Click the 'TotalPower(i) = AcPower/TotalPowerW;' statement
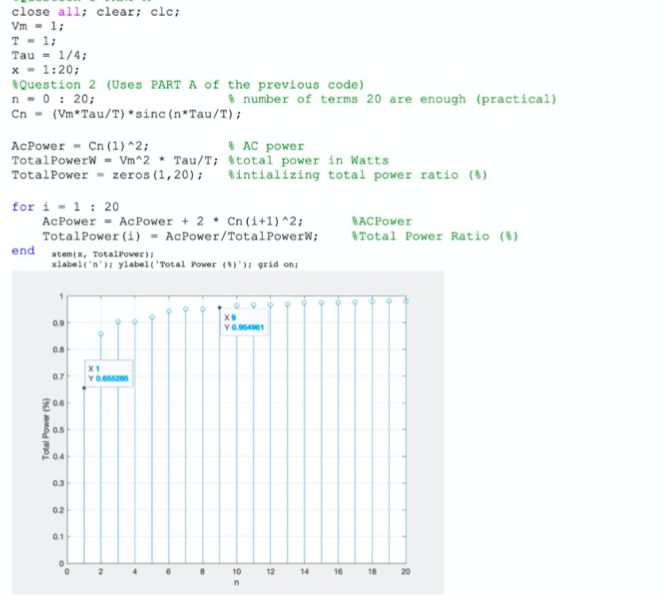The height and width of the screenshot is (595, 664). tap(180, 236)
